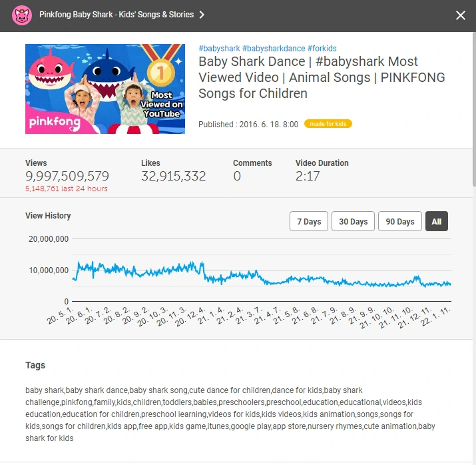Image resolution: width=476 pixels, height=465 pixels.
Task: Show view history for 7 Days
Action: click(309, 221)
